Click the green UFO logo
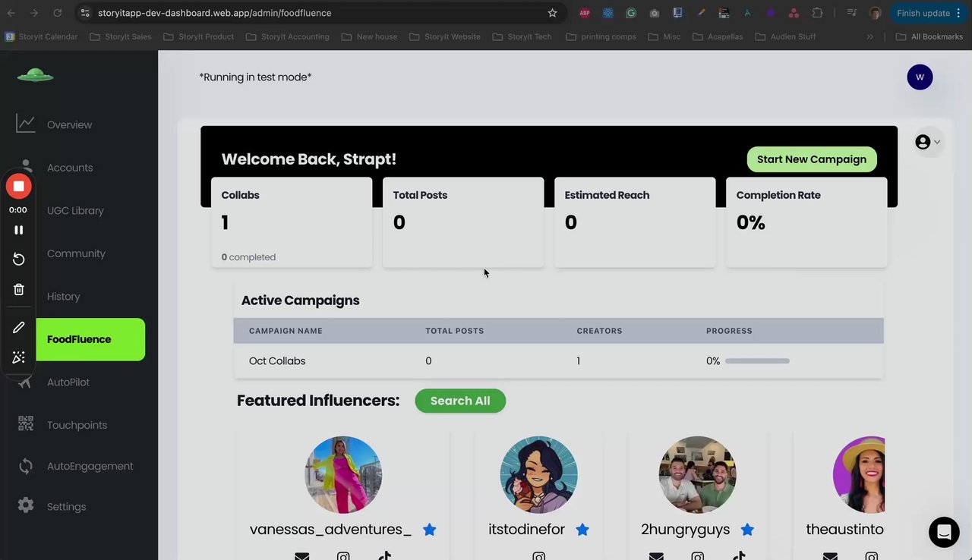 35,74
